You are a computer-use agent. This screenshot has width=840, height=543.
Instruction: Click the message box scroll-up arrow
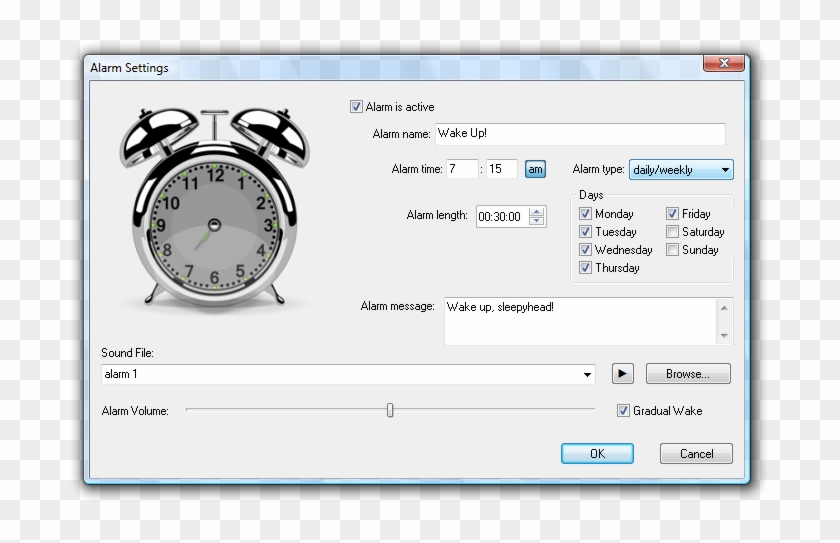(724, 308)
